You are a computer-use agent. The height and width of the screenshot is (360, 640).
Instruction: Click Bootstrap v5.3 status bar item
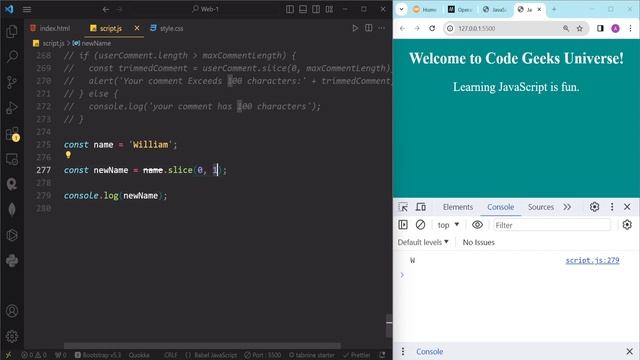(x=98, y=355)
